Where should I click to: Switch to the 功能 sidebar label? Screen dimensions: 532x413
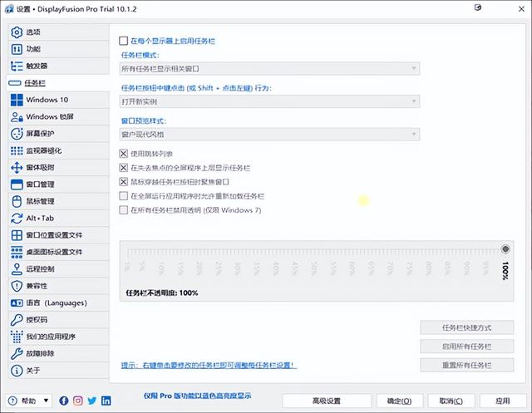[x=33, y=49]
